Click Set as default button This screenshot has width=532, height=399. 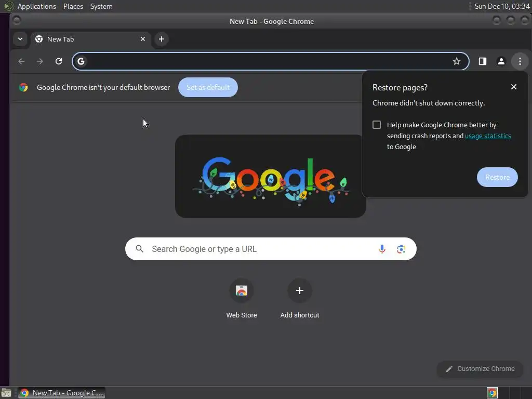click(208, 87)
